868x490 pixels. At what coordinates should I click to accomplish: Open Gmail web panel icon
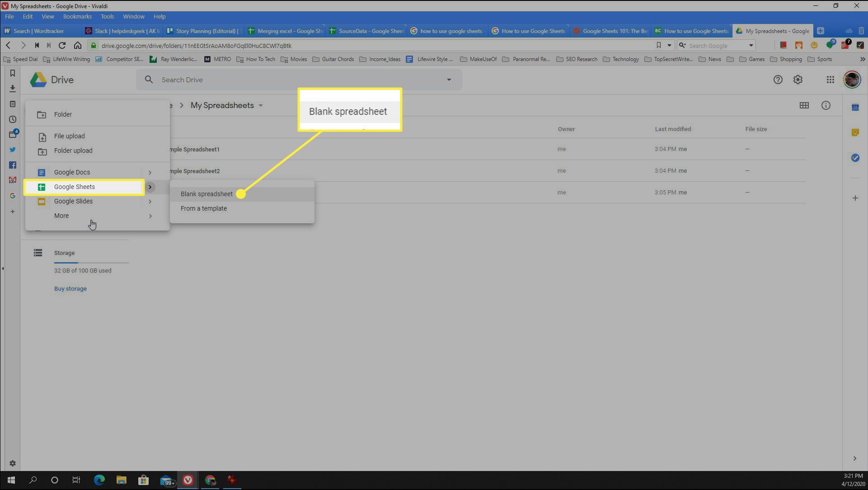coord(13,180)
